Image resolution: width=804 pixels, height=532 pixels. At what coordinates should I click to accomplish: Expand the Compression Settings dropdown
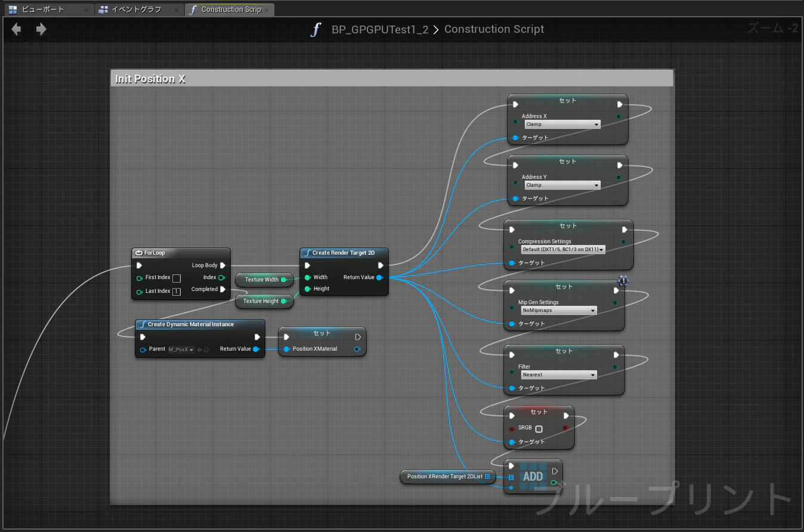pos(563,249)
